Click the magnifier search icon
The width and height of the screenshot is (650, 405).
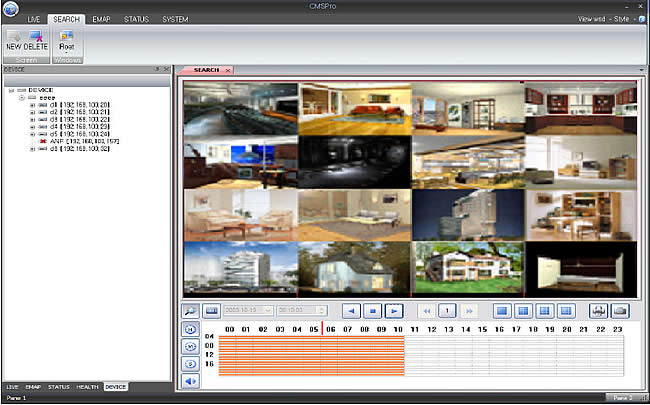click(x=190, y=311)
